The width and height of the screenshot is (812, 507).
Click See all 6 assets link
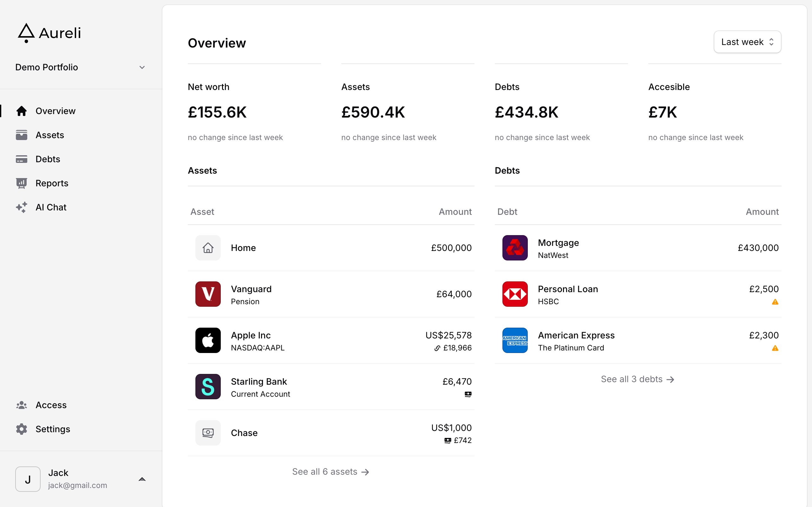(x=331, y=472)
